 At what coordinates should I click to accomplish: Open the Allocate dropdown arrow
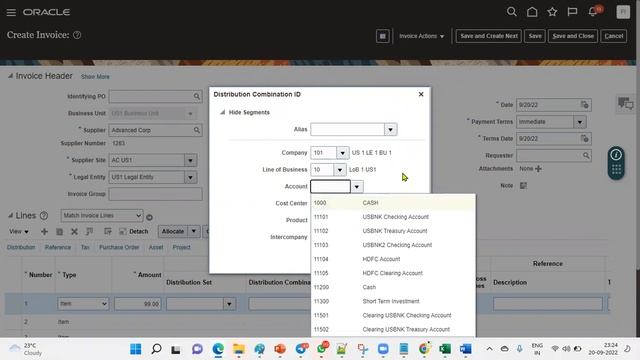(194, 231)
